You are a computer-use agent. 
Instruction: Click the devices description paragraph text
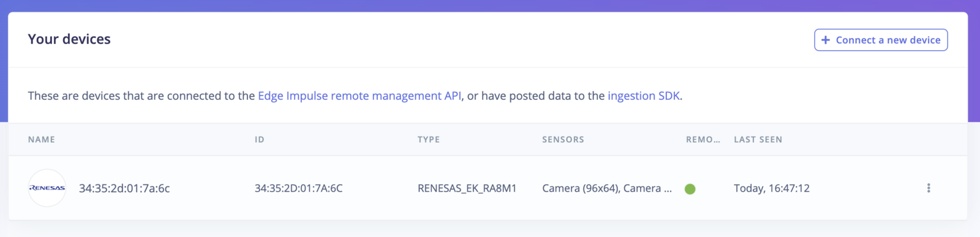355,96
